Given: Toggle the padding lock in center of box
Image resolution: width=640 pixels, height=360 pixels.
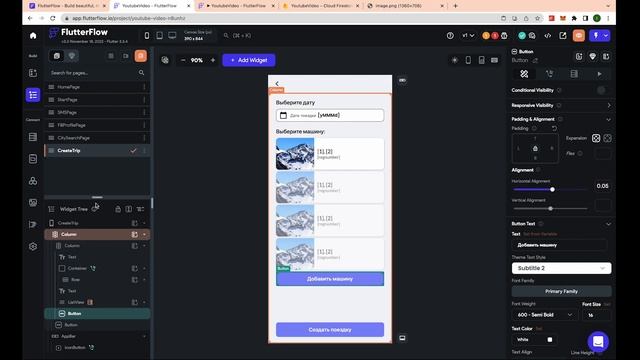Looking at the screenshot, I should [x=535, y=148].
